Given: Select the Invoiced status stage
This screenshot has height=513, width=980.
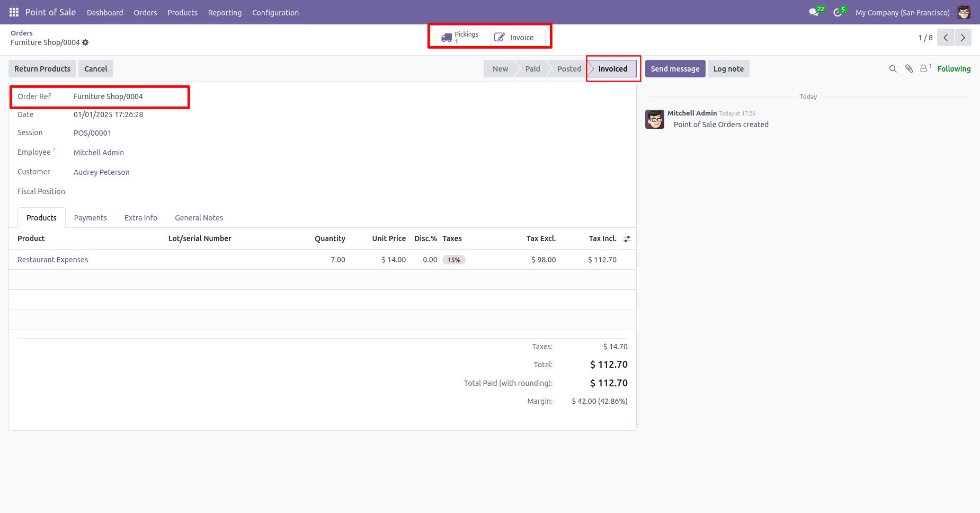Looking at the screenshot, I should pos(612,69).
